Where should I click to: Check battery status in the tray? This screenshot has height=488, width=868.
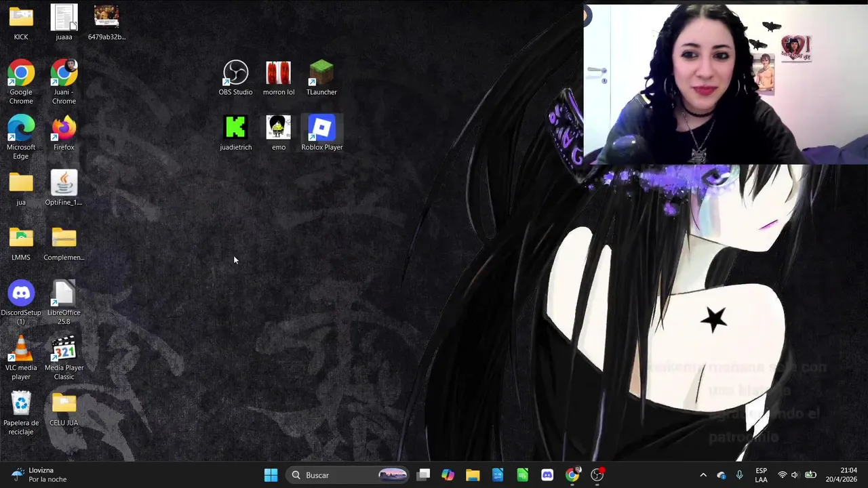810,475
